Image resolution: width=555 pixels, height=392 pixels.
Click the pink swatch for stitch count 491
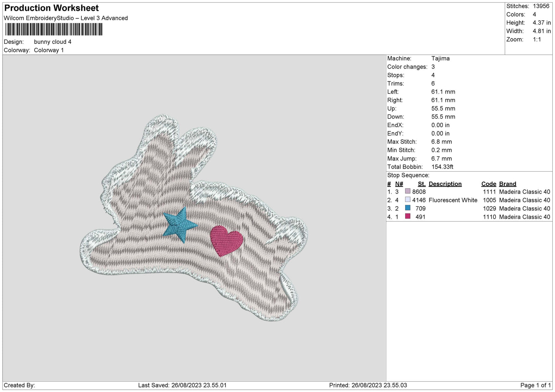point(408,217)
